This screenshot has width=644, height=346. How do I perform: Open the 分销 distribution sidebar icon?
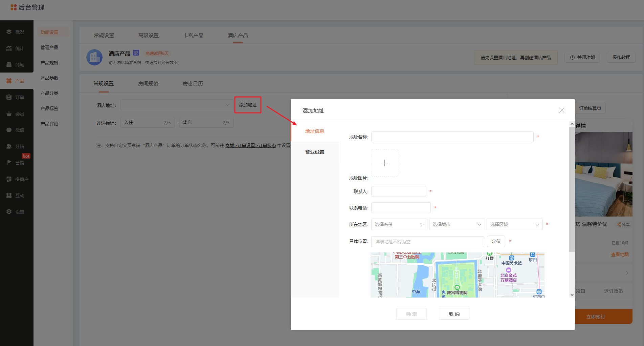(x=9, y=146)
